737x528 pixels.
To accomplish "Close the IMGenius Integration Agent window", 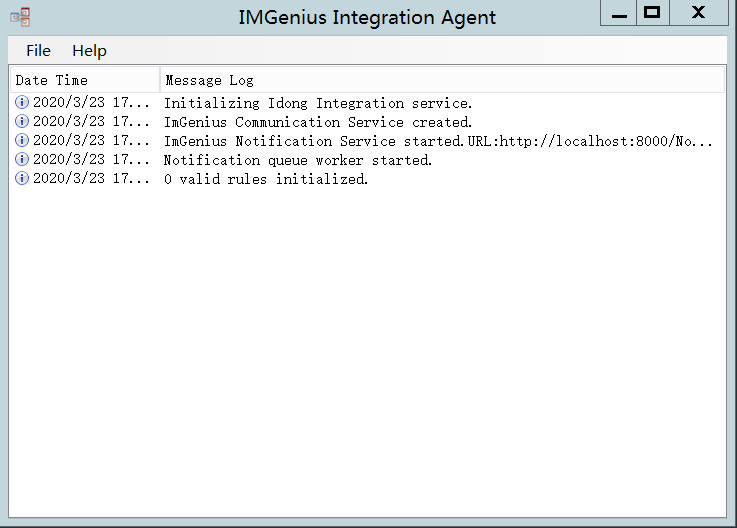I will point(698,13).
